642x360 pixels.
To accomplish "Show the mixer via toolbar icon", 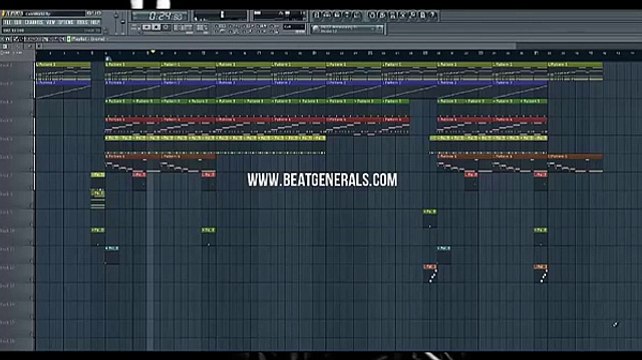I will pos(357,16).
